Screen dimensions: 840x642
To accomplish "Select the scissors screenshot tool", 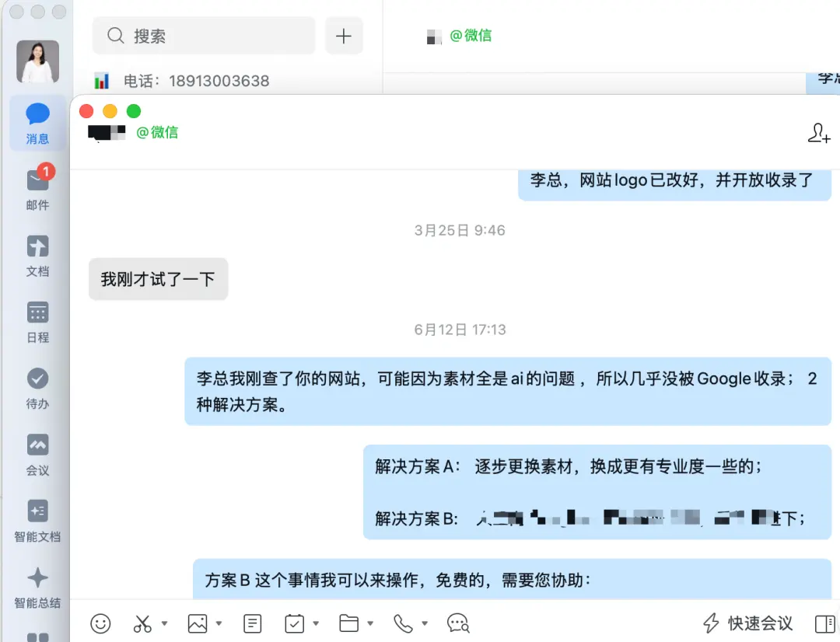I will (x=142, y=623).
